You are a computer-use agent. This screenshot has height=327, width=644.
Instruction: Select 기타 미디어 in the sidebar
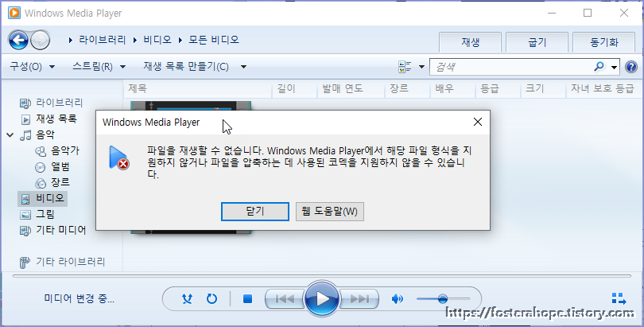click(53, 230)
